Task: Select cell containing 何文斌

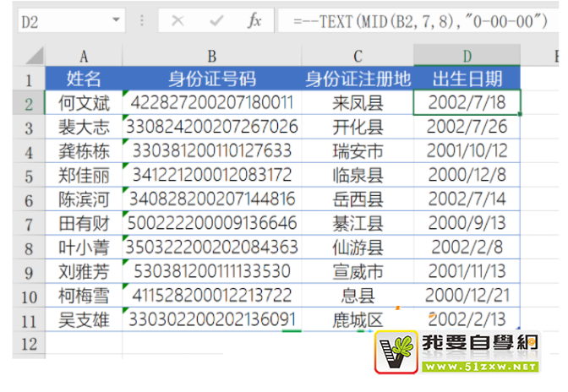Action: (x=84, y=103)
